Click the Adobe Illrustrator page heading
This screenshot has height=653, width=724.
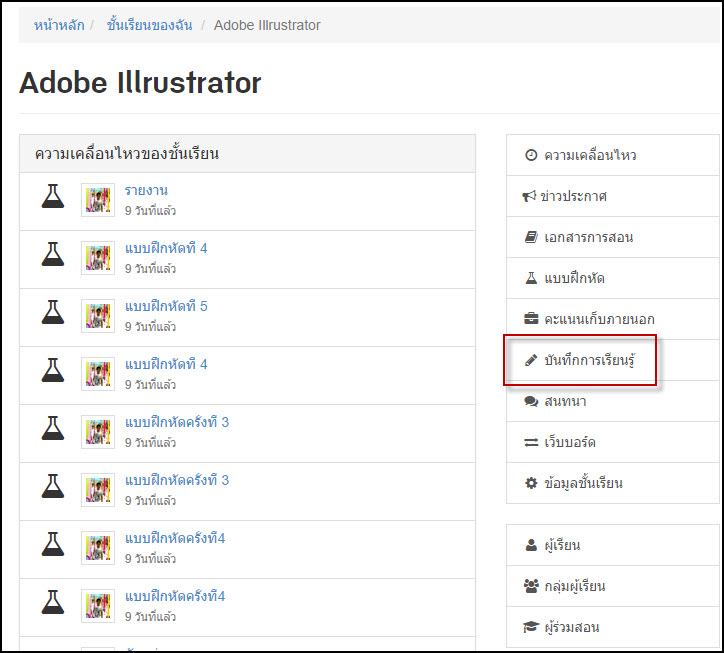140,83
